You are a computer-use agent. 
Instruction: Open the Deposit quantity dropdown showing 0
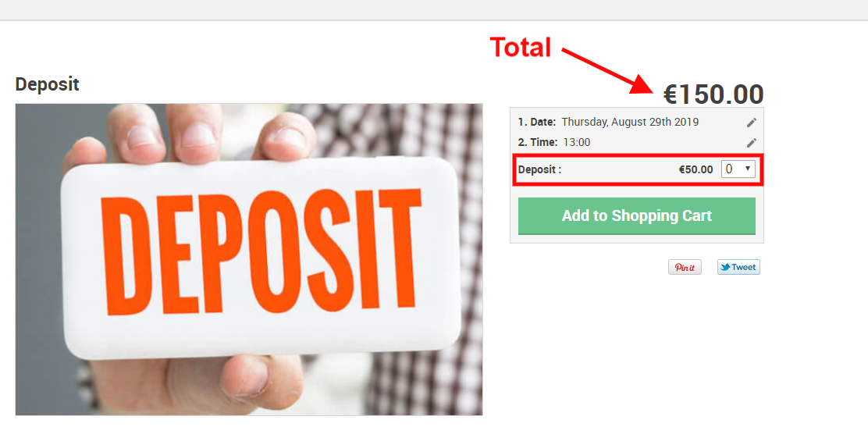coord(738,169)
